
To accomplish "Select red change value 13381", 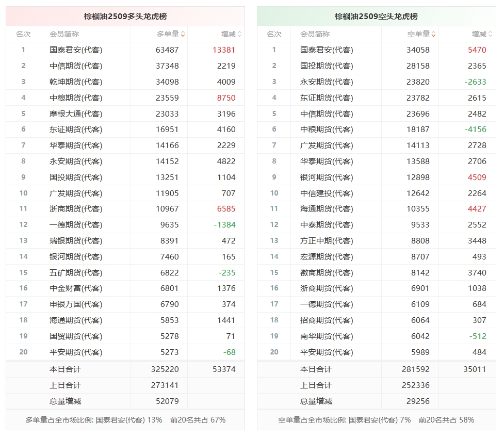I will (x=224, y=50).
